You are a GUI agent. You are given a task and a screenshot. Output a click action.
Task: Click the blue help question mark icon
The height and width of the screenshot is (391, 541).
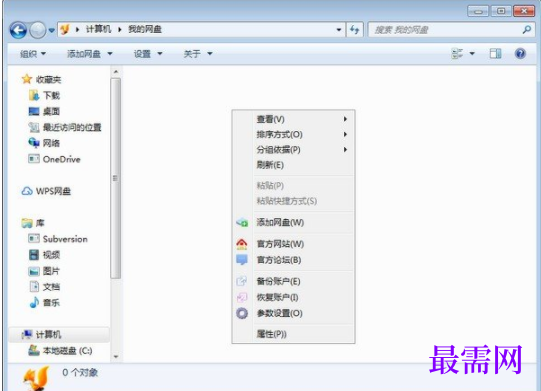[x=520, y=53]
